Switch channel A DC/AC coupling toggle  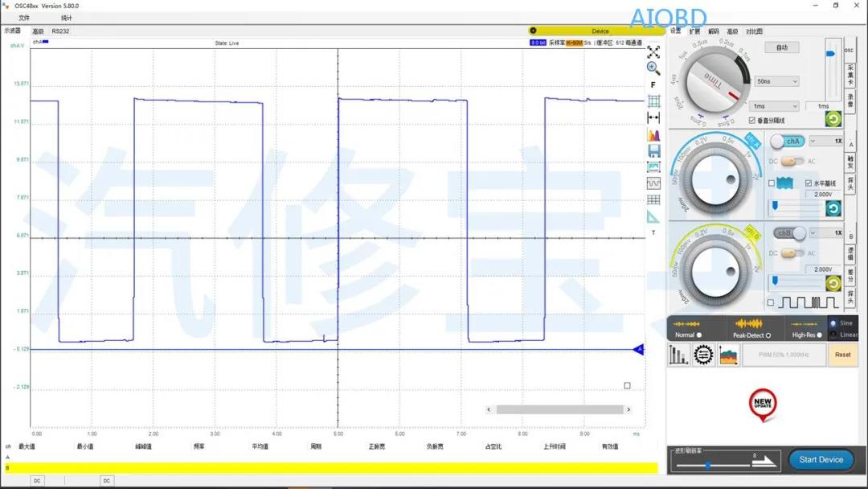click(x=792, y=162)
